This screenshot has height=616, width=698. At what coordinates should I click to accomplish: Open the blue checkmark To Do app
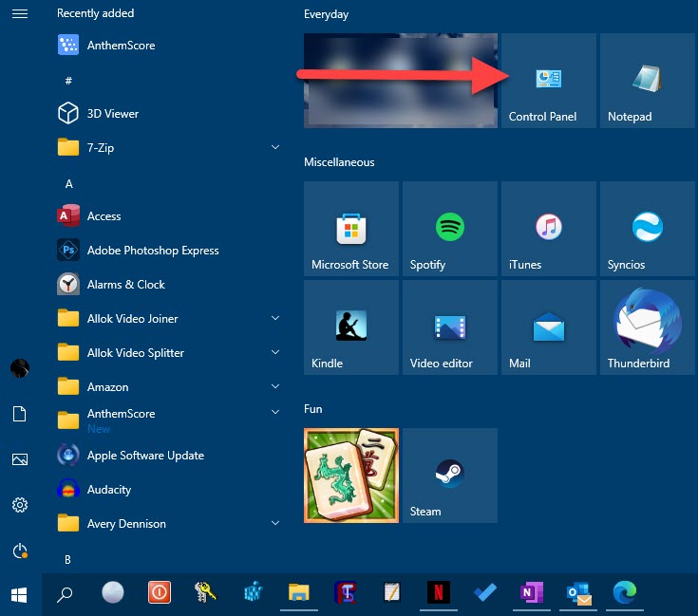pos(485,593)
